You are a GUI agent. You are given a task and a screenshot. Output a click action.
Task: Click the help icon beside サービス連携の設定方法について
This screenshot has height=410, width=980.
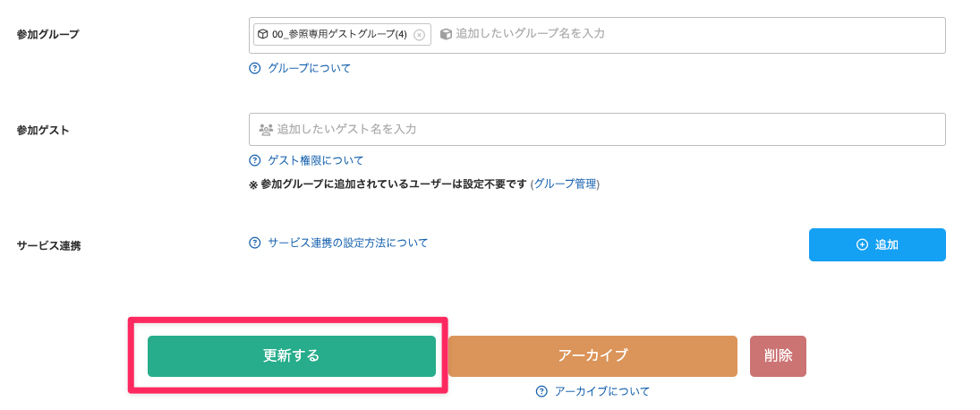[x=255, y=243]
